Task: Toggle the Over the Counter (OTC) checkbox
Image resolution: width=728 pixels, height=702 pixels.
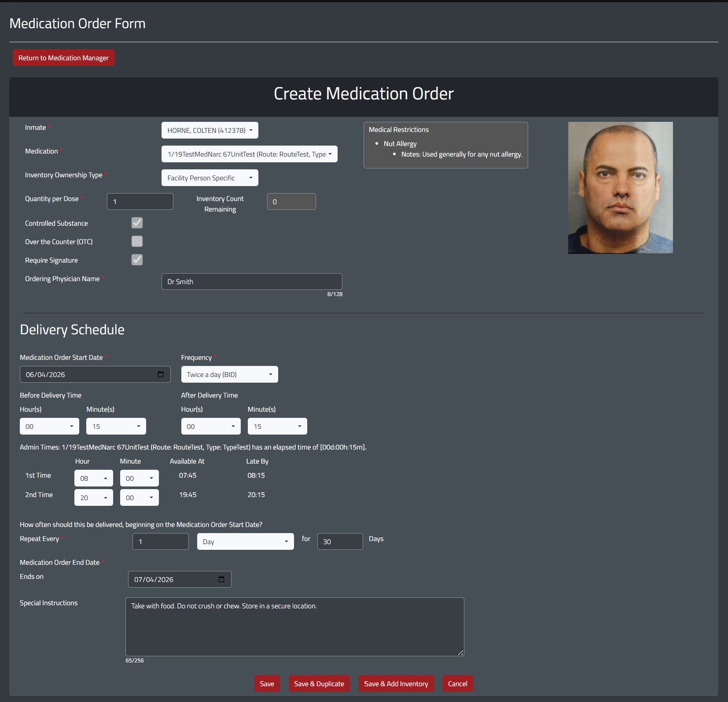Action: pyautogui.click(x=137, y=241)
